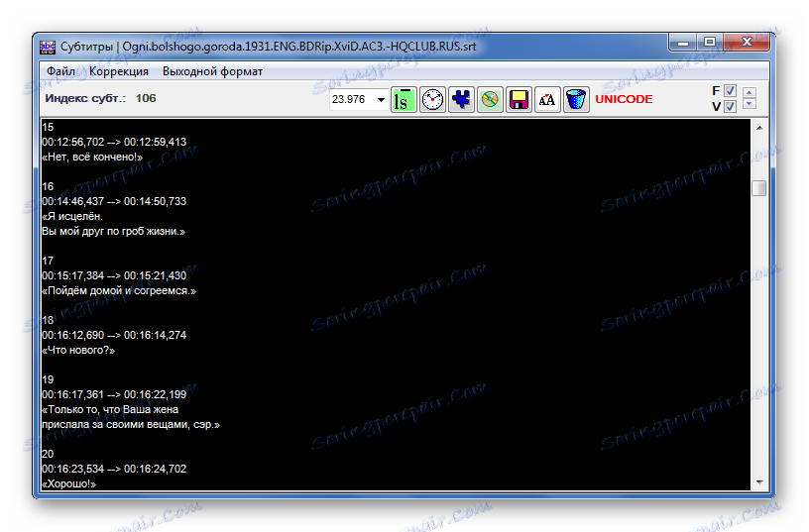Viewport: 809px width, 532px height.
Task: Click timestamp 00:16:12,690 --> 00:16:14,274
Action: click(x=114, y=335)
